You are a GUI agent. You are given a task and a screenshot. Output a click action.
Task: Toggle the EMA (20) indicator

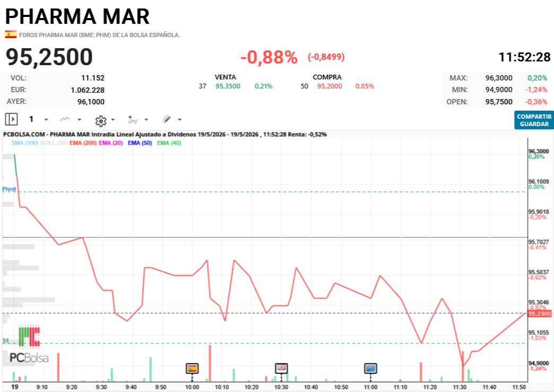(111, 143)
